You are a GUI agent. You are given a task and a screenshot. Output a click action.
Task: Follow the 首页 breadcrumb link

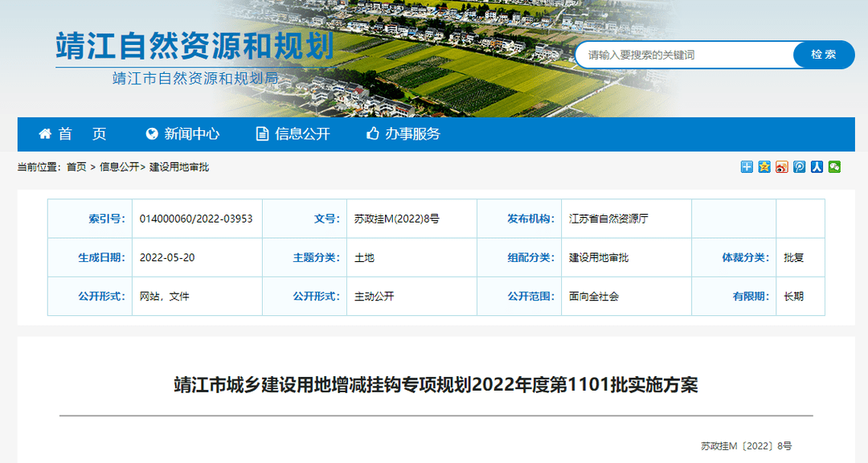76,167
